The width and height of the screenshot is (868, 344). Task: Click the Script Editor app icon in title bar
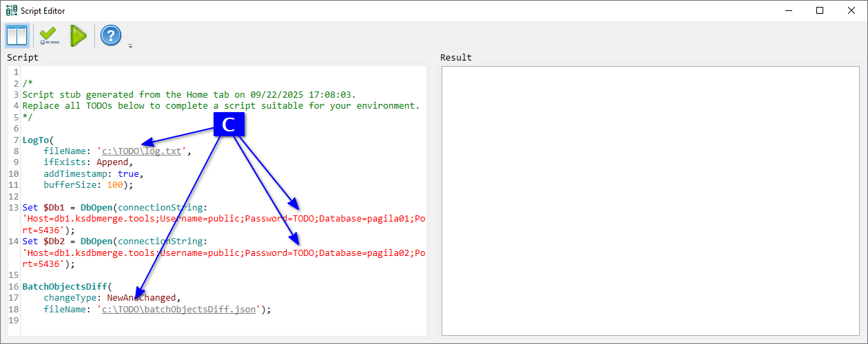pyautogui.click(x=9, y=10)
